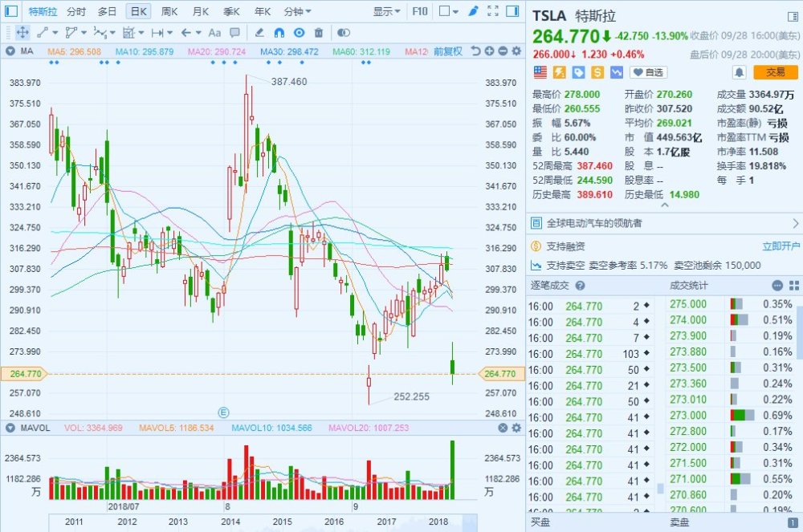Select the 日K daily chart tab
The height and width of the screenshot is (532, 803).
point(139,11)
